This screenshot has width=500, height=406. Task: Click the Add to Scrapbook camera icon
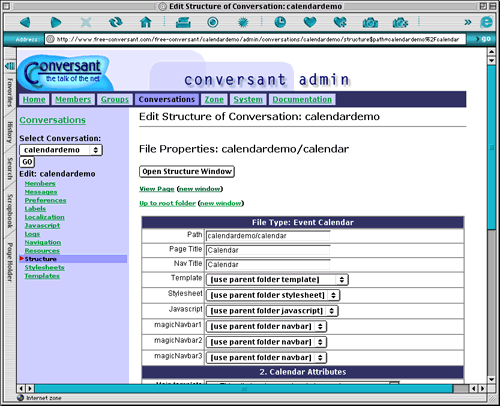point(400,22)
